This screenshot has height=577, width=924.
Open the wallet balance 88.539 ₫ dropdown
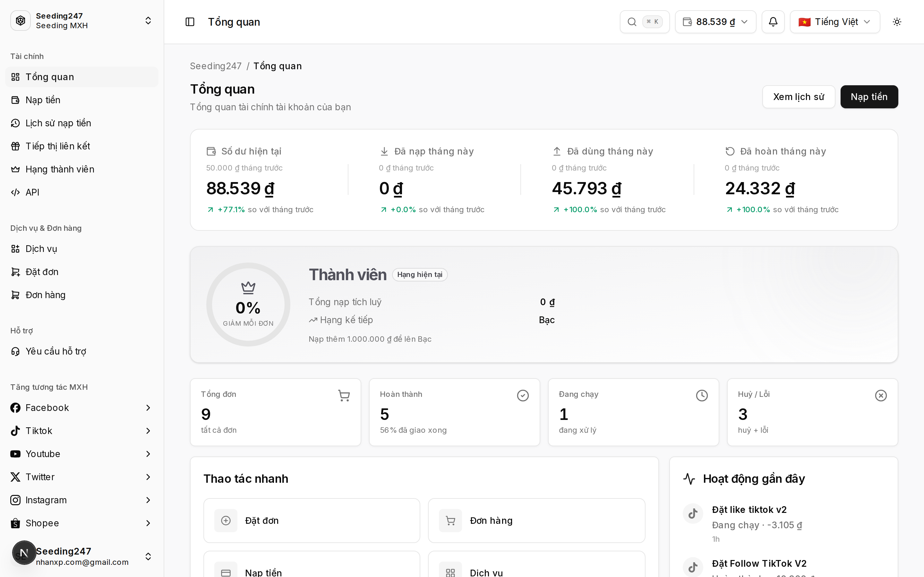point(715,22)
